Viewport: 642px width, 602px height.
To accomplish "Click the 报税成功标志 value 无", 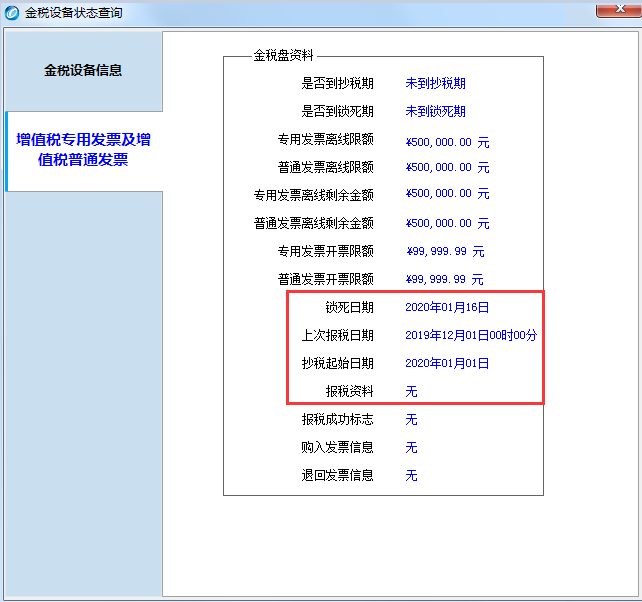I will click(411, 419).
